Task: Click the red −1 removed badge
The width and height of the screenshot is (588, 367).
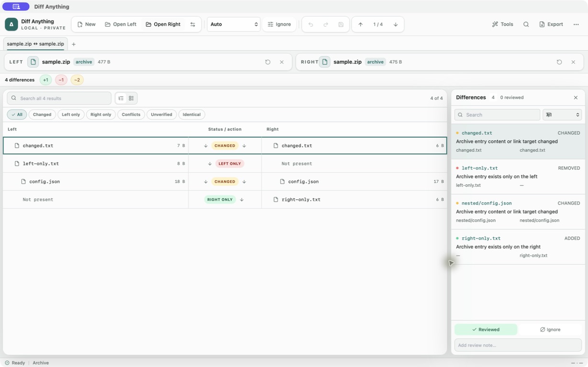Action: click(61, 80)
